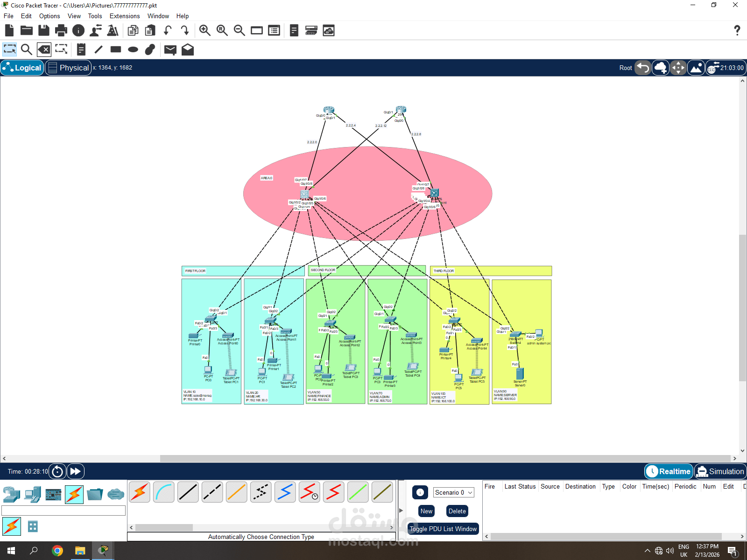The height and width of the screenshot is (560, 747).
Task: Open Chrome from the taskbar
Action: coord(57,551)
